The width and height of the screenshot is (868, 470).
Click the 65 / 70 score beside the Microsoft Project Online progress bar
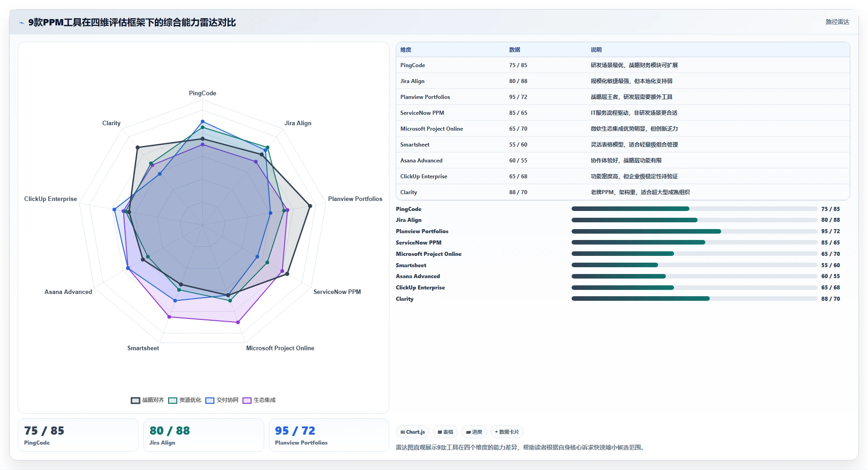tap(830, 254)
